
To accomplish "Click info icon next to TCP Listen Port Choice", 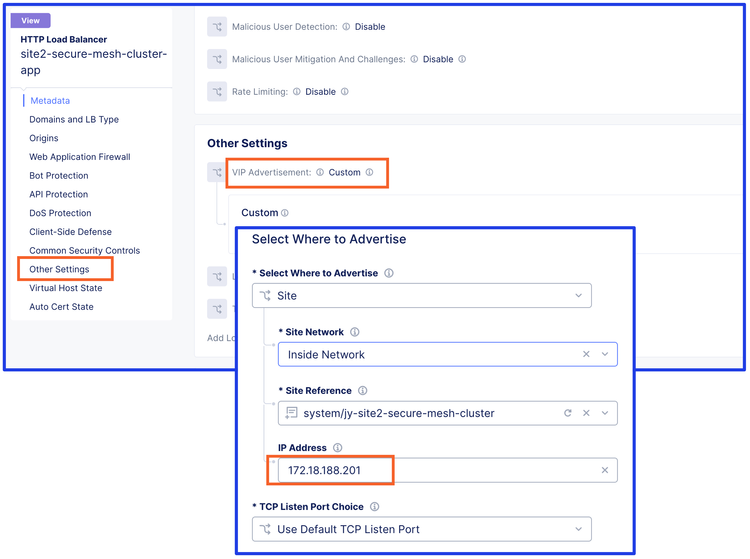I will coord(375,507).
